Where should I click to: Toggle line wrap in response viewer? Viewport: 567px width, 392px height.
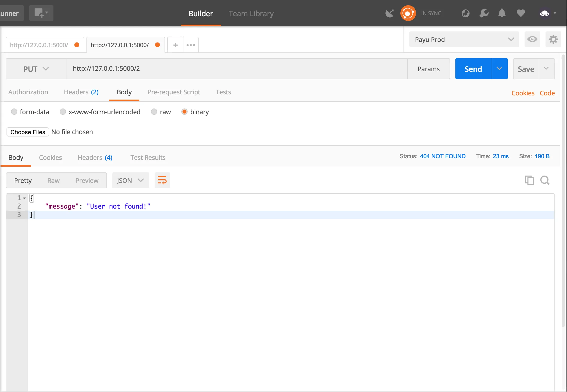pyautogui.click(x=162, y=180)
